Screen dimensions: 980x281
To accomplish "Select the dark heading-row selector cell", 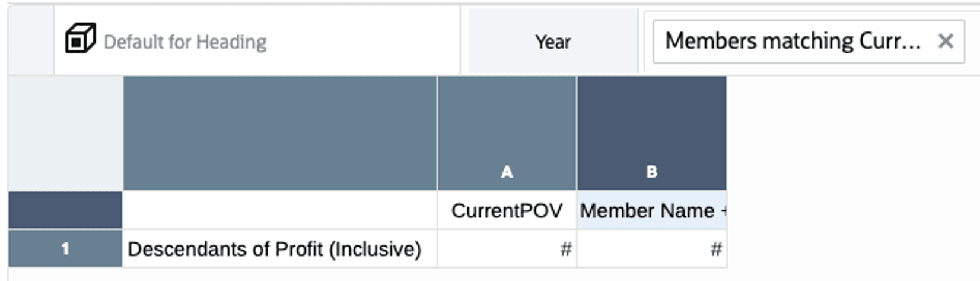I will point(65,210).
